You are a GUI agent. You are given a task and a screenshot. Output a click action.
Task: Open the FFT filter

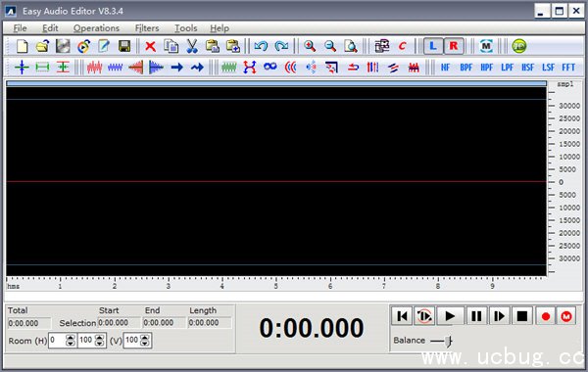coord(568,68)
